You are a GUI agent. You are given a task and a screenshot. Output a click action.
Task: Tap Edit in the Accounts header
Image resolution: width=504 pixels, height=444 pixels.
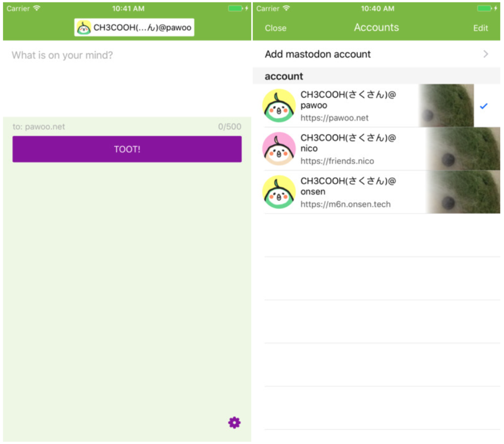click(480, 28)
